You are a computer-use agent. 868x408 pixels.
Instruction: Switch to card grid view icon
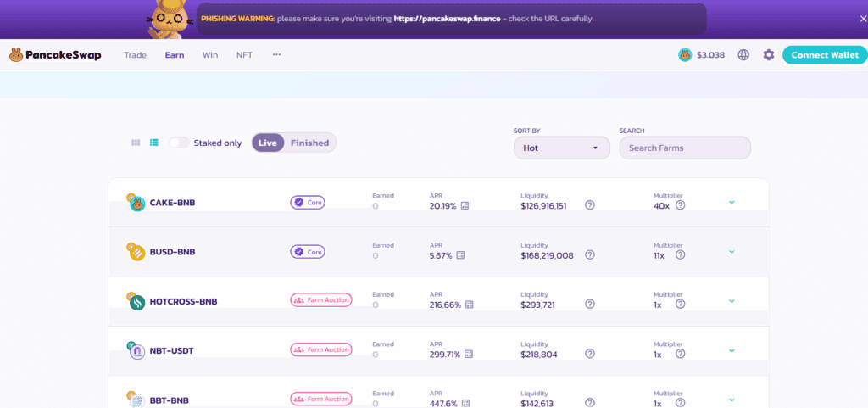pyautogui.click(x=136, y=143)
